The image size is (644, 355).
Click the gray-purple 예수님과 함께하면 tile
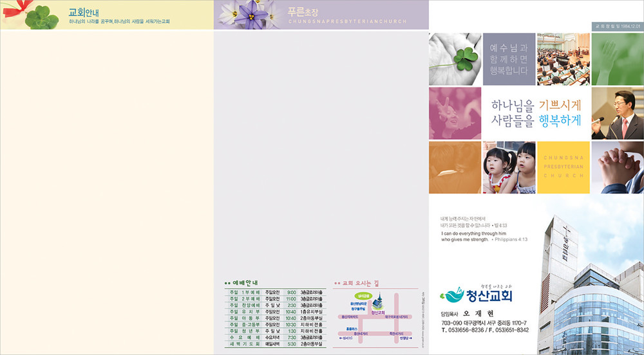[509, 59]
